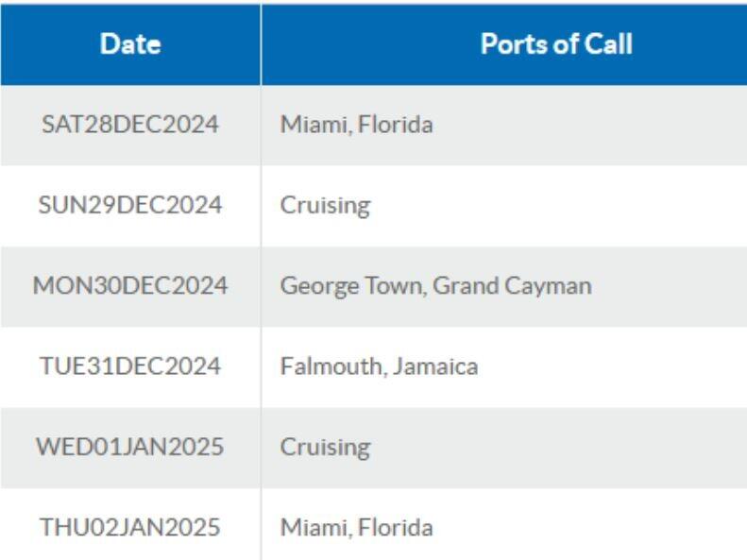Screen dimensions: 747x560
Task: Click Falmouth, Jamaica port entry
Action: click(x=379, y=366)
